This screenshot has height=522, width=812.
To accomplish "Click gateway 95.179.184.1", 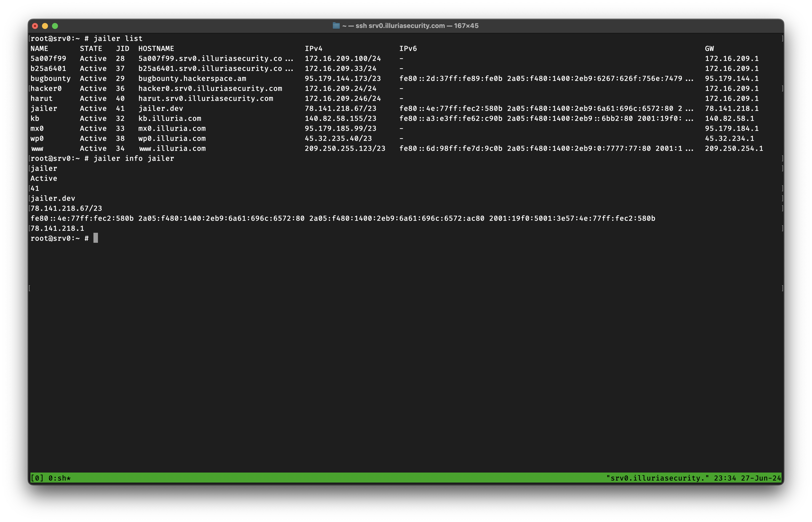I will coord(732,128).
